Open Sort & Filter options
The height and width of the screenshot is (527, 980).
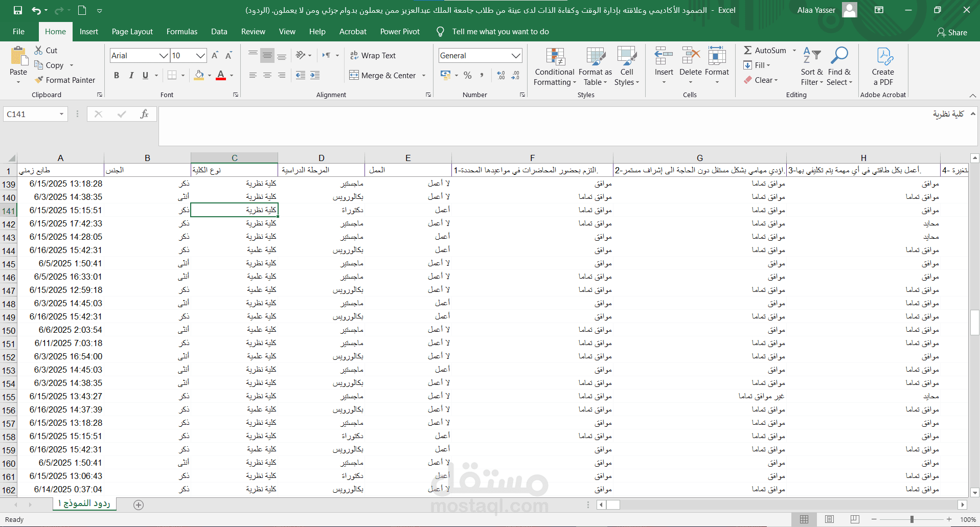click(812, 66)
